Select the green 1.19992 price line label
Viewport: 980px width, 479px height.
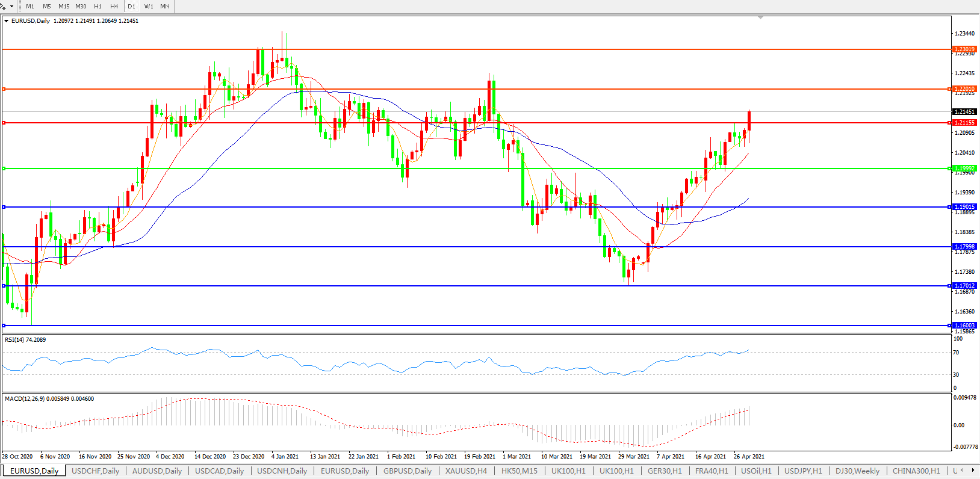(x=964, y=168)
